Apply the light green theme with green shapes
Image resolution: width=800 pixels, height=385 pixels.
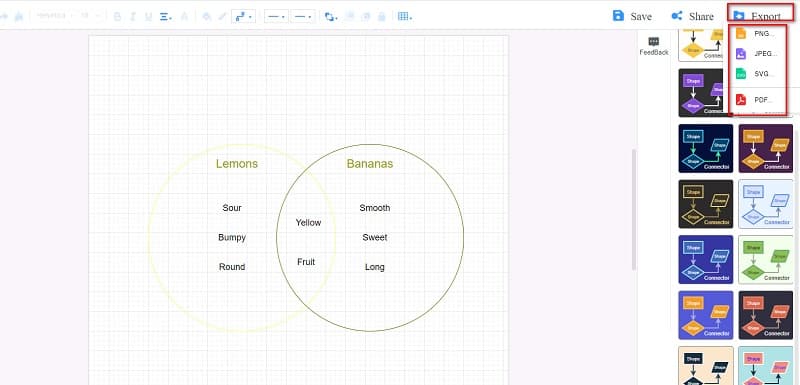click(766, 260)
